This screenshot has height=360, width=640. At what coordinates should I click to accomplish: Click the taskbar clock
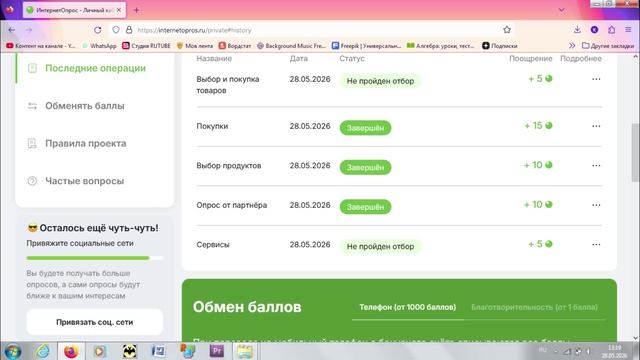coord(614,351)
